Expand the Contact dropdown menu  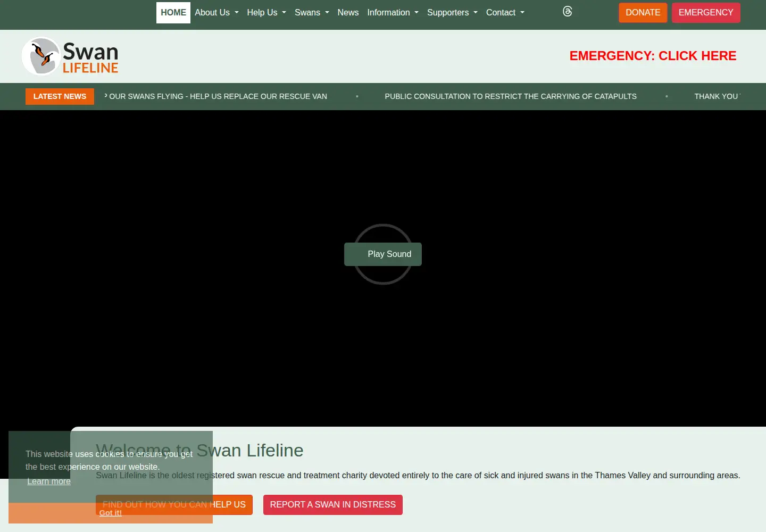pos(505,13)
